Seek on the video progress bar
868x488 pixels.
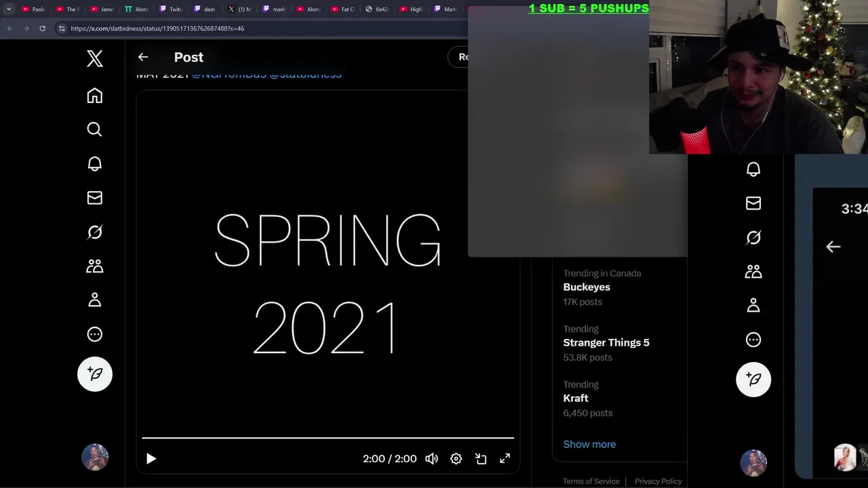pos(328,438)
